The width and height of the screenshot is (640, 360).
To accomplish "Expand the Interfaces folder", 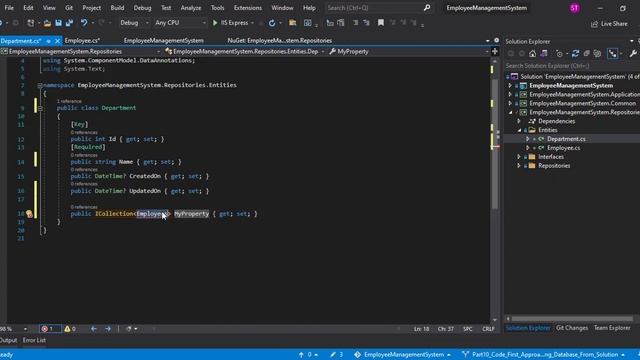I will point(519,157).
